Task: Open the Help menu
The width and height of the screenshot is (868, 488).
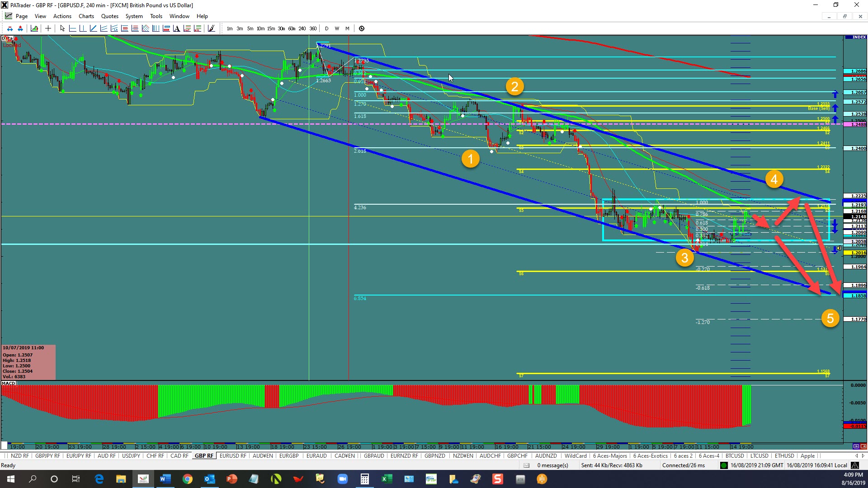Action: click(x=202, y=16)
